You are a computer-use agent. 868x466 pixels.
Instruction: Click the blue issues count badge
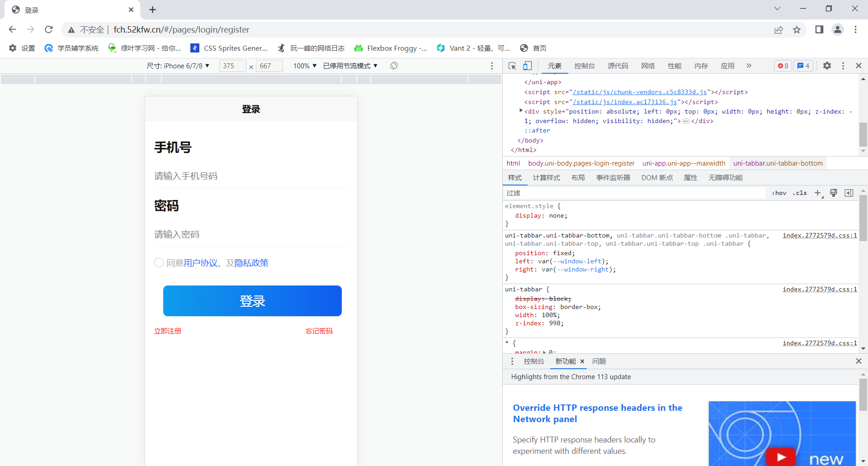(x=803, y=66)
